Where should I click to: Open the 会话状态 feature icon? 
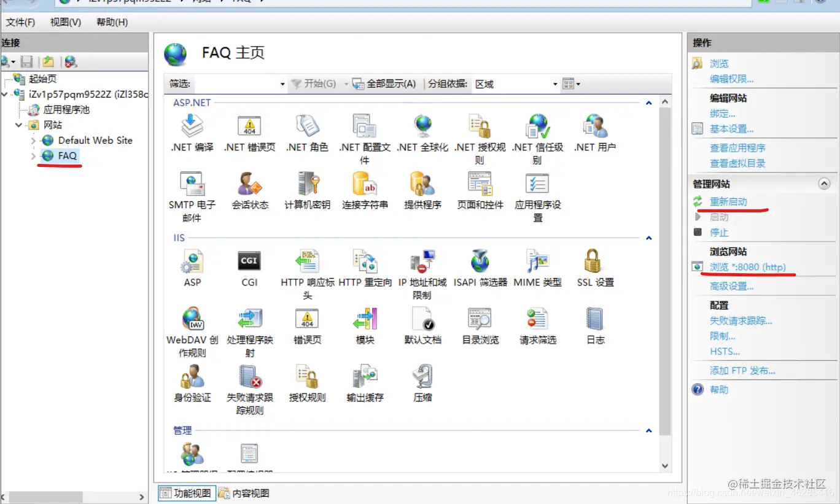click(x=250, y=184)
